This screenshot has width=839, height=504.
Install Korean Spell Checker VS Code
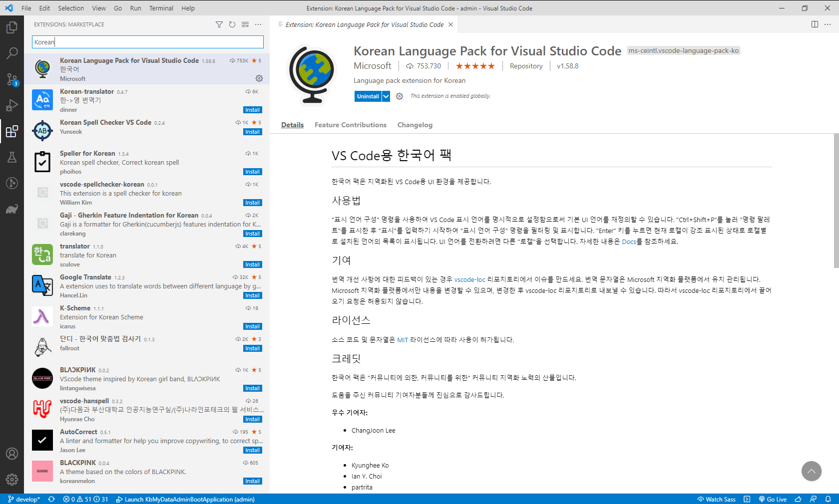tap(252, 132)
